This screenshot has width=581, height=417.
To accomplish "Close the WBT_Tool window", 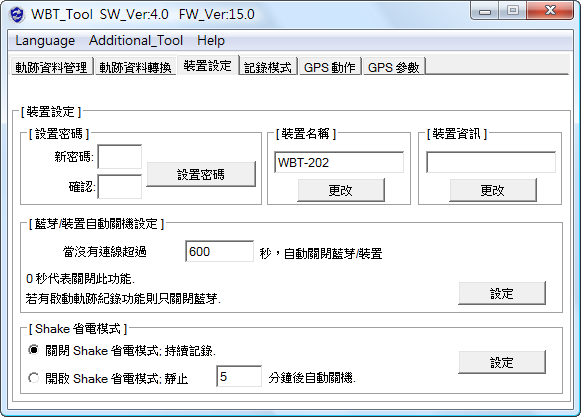I will click(x=550, y=11).
